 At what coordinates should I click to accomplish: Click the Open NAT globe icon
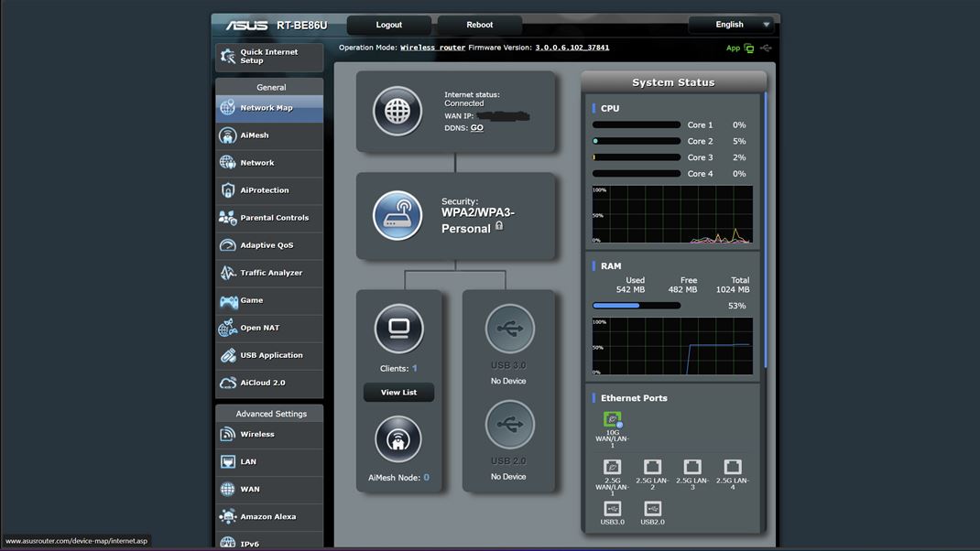(227, 328)
